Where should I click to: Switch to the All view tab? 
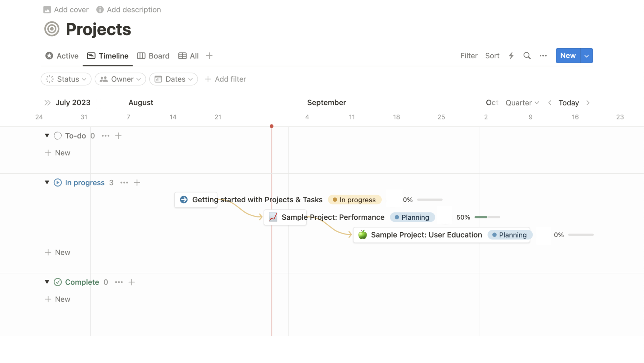click(188, 56)
